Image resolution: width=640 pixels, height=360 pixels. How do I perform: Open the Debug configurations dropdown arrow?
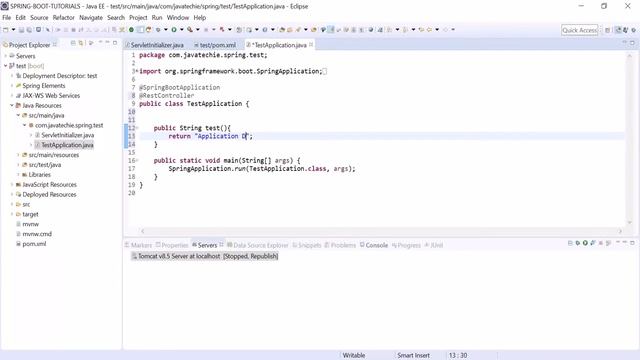[x=166, y=29]
